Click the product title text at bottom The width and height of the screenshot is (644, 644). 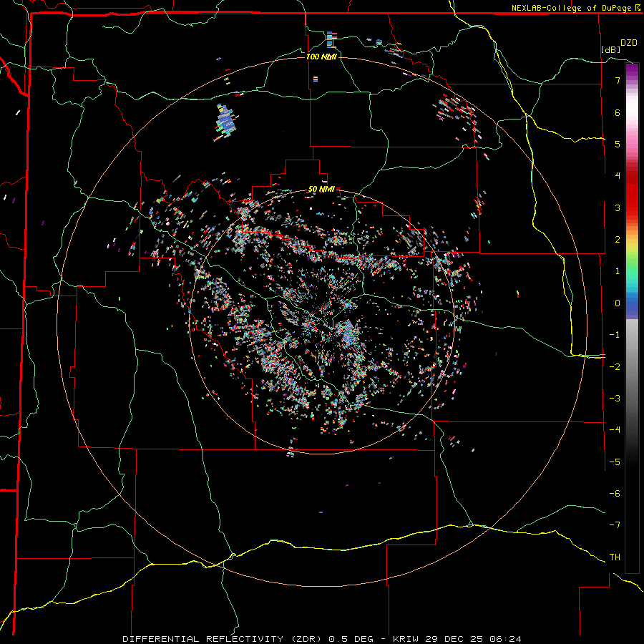pos(322,639)
